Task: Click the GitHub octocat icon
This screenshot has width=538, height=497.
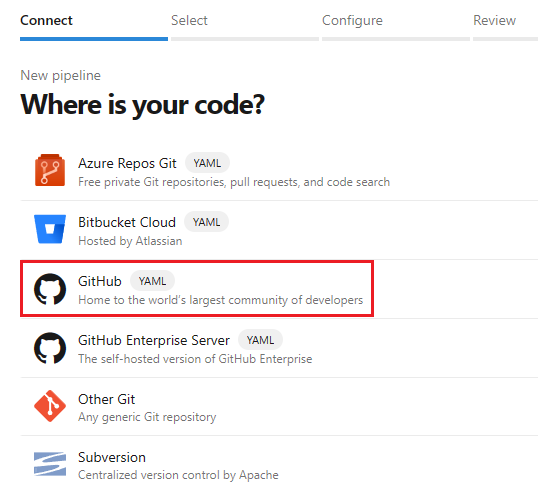Action: click(50, 289)
